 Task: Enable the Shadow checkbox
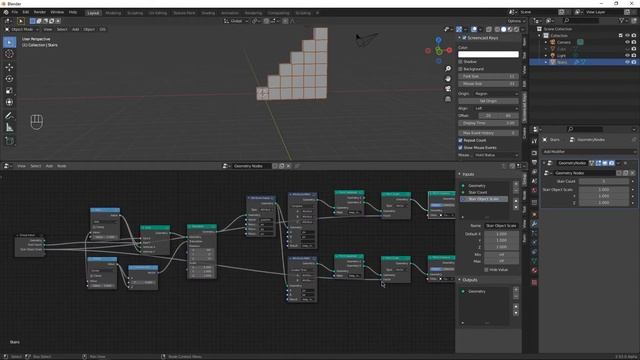460,62
